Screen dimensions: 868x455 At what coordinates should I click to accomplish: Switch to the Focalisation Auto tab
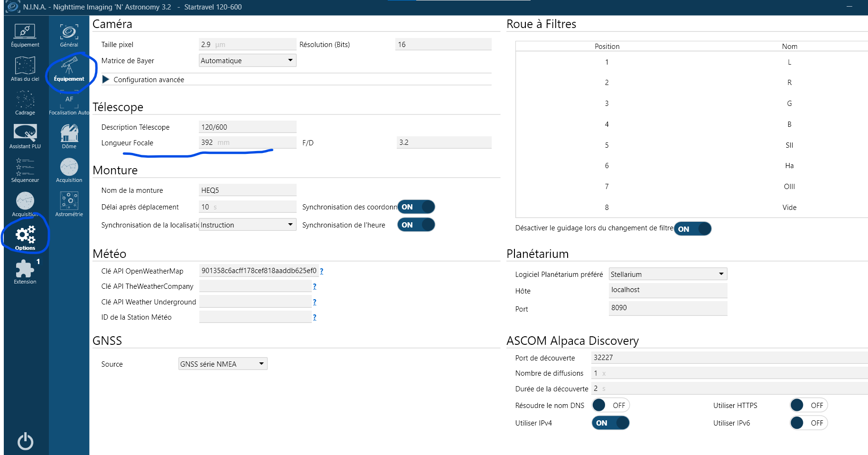pyautogui.click(x=69, y=103)
